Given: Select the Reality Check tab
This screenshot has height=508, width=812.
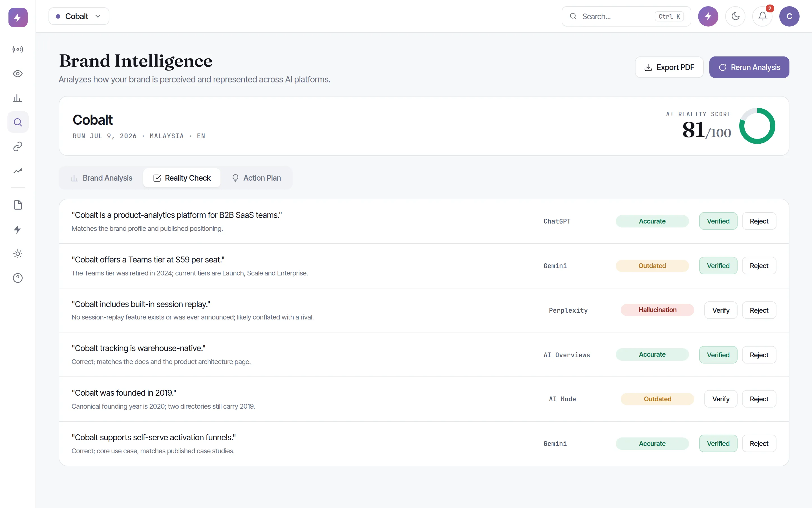Looking at the screenshot, I should pyautogui.click(x=182, y=178).
